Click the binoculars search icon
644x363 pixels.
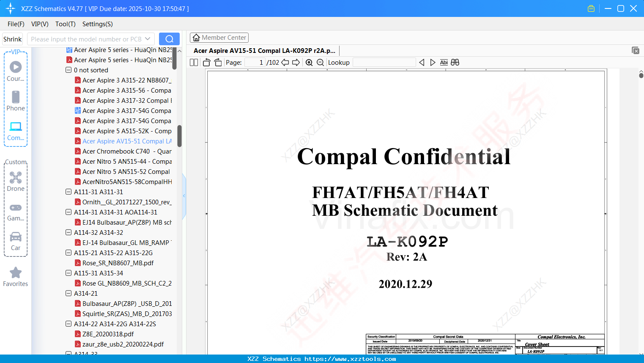coord(455,63)
